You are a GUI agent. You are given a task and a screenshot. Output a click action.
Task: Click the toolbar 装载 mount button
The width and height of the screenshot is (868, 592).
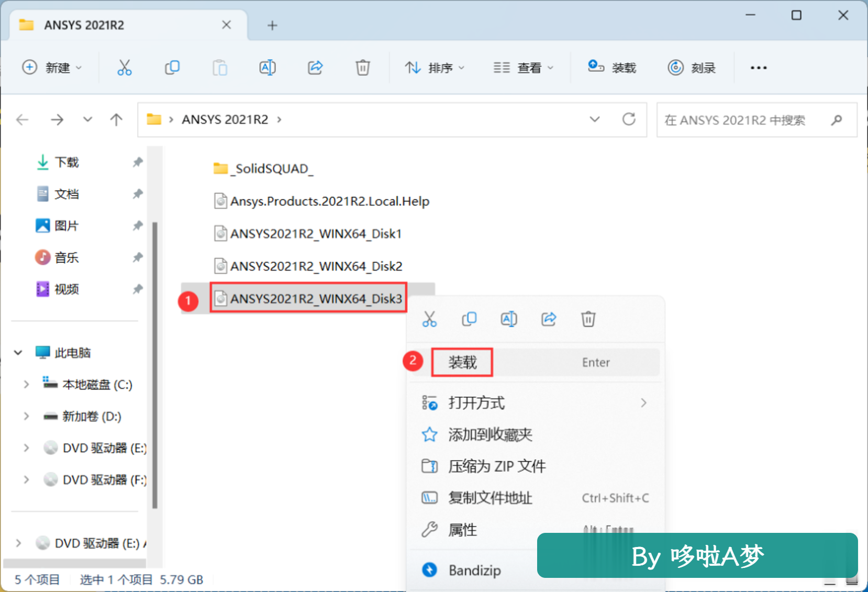coord(611,68)
